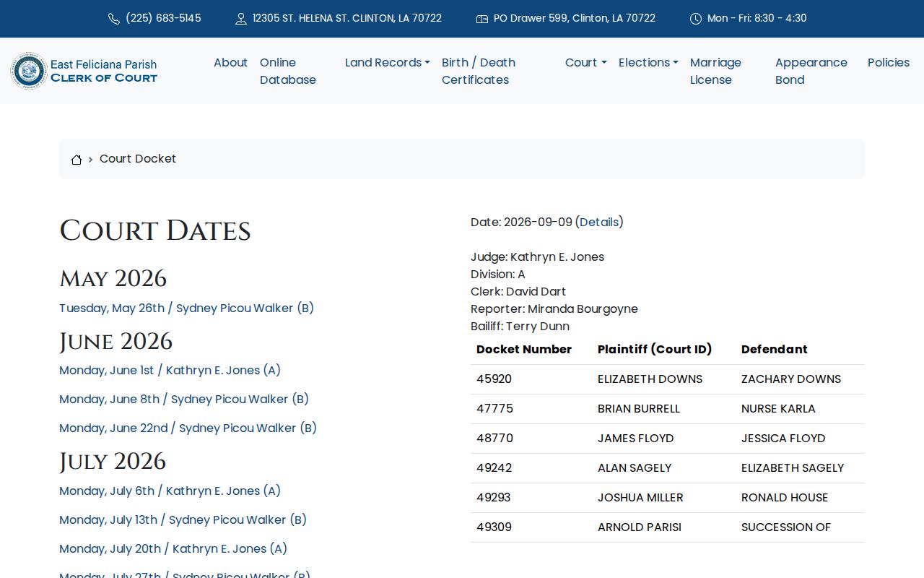Open Monday, June 8th Sydney Picou Walker docket
Viewport: 924px width, 578px height.
(184, 400)
